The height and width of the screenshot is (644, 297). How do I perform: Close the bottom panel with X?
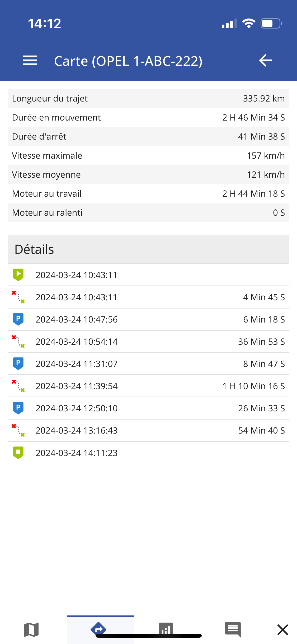point(283,629)
